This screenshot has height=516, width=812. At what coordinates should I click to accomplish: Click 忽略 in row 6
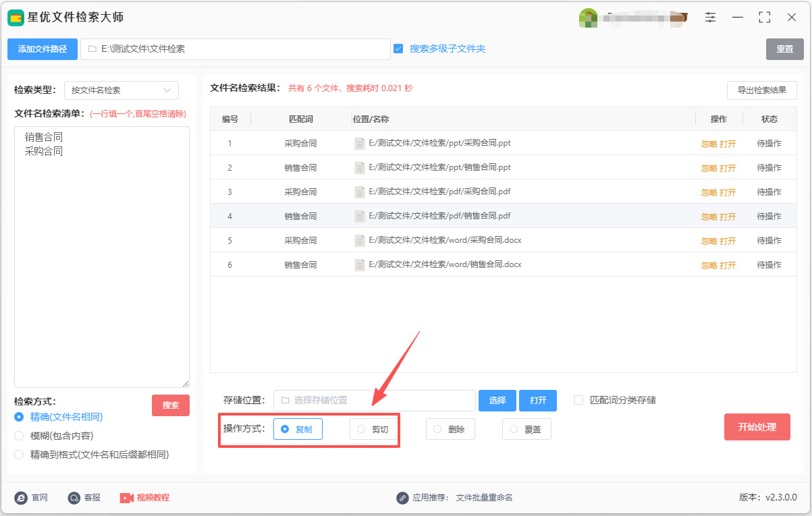click(709, 265)
